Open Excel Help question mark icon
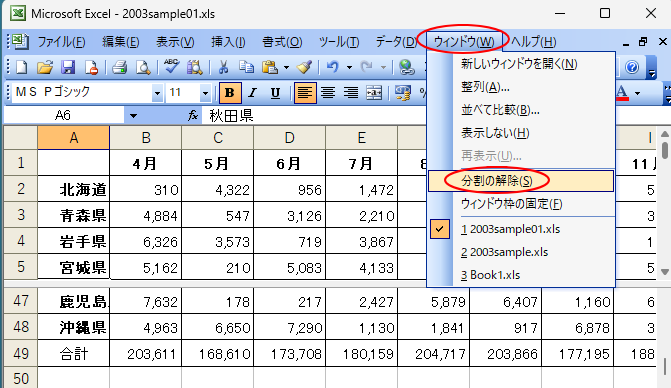Image resolution: width=671 pixels, height=388 pixels. [x=632, y=67]
